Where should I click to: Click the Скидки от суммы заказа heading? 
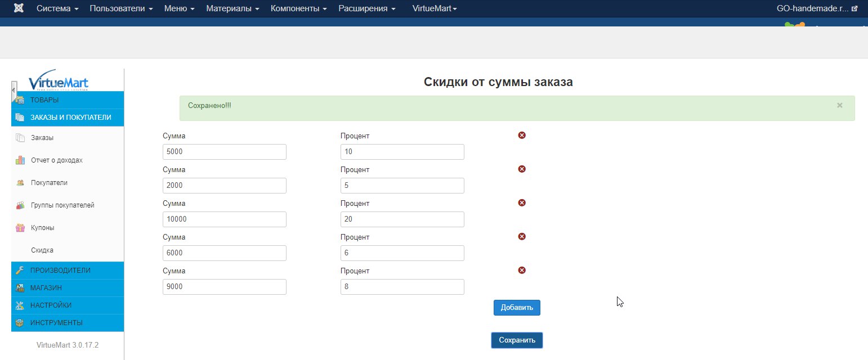click(x=498, y=82)
